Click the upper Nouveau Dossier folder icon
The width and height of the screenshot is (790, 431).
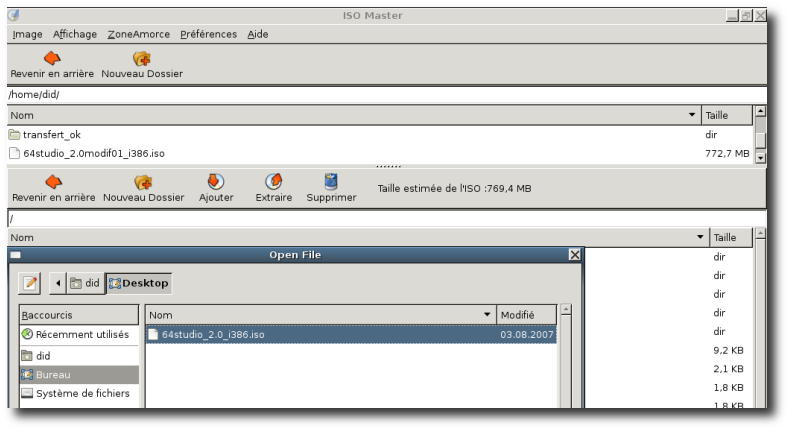142,58
